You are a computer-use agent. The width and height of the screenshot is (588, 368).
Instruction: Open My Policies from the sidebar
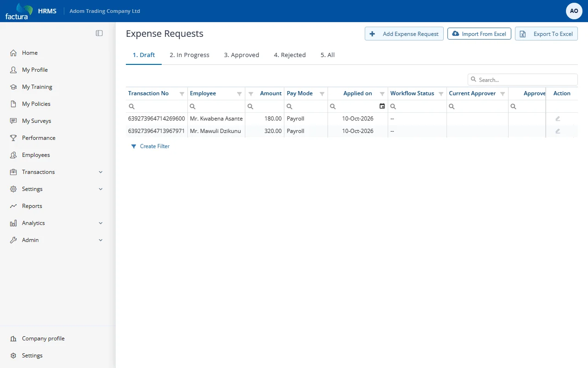click(x=36, y=104)
